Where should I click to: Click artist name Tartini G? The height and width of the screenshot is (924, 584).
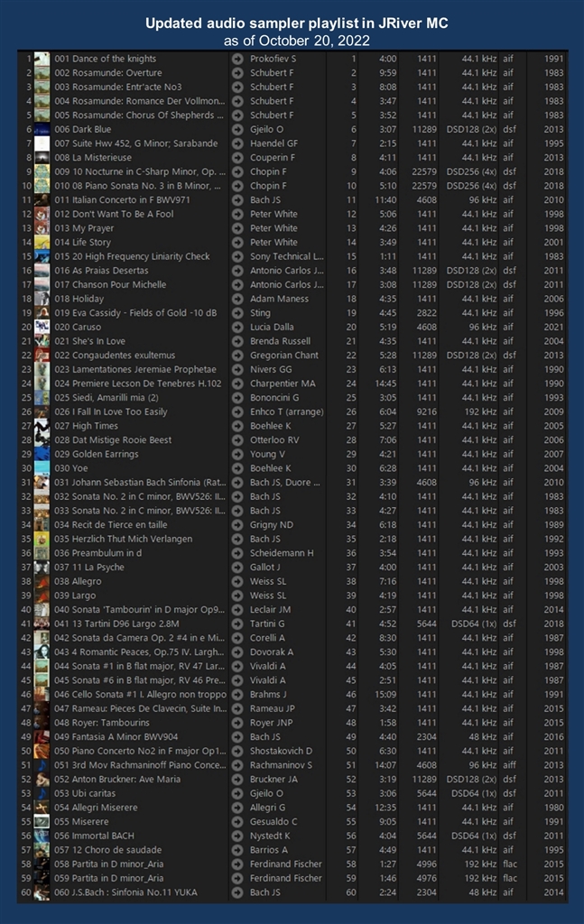267,624
